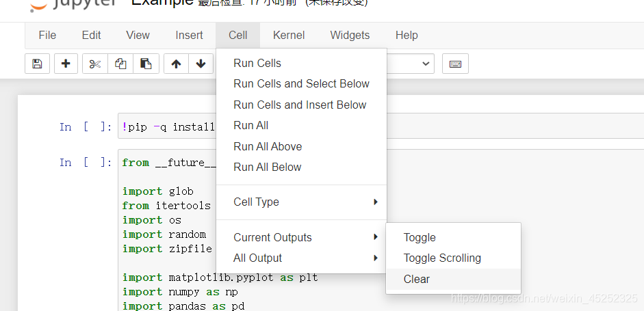Move selected cell up arrow
Viewport: 644px width, 311px height.
[176, 64]
